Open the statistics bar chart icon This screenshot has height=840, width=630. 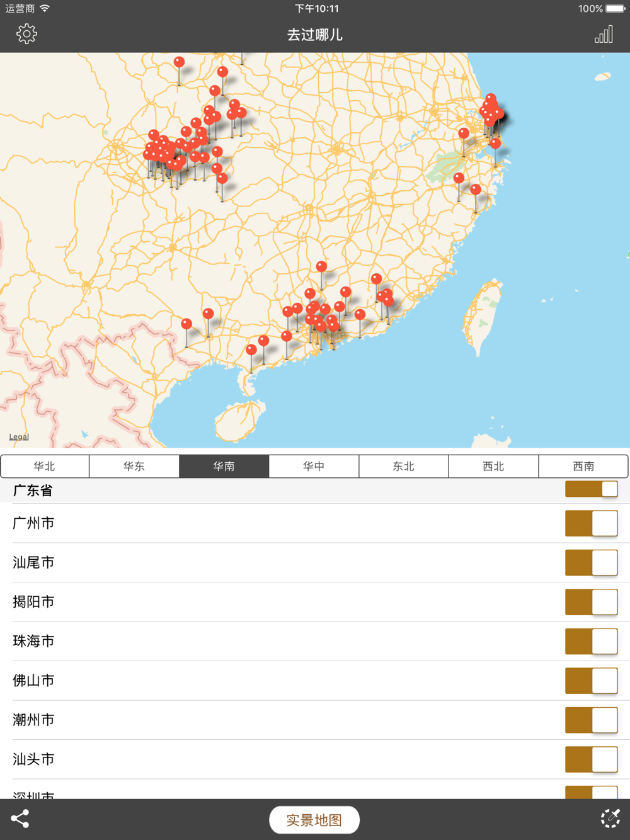[604, 35]
